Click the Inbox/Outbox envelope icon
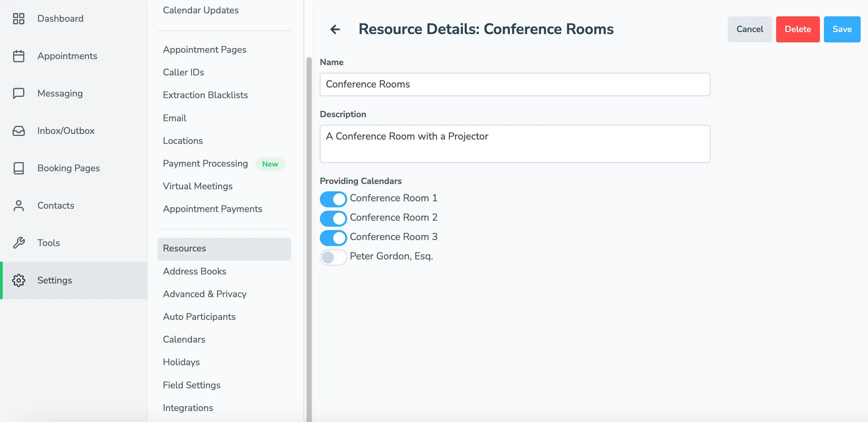 pos(19,131)
